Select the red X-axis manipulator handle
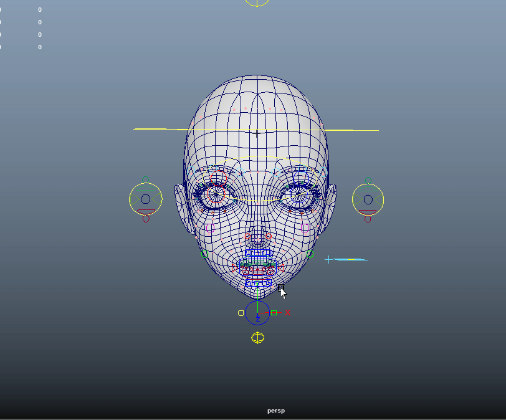The width and height of the screenshot is (506, 420). click(287, 312)
